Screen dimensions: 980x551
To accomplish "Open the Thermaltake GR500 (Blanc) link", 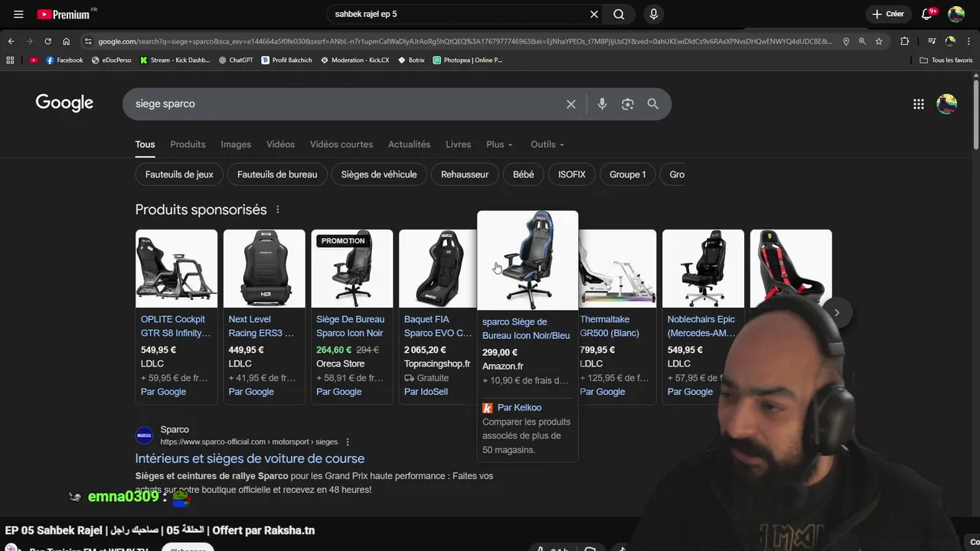I will click(609, 326).
